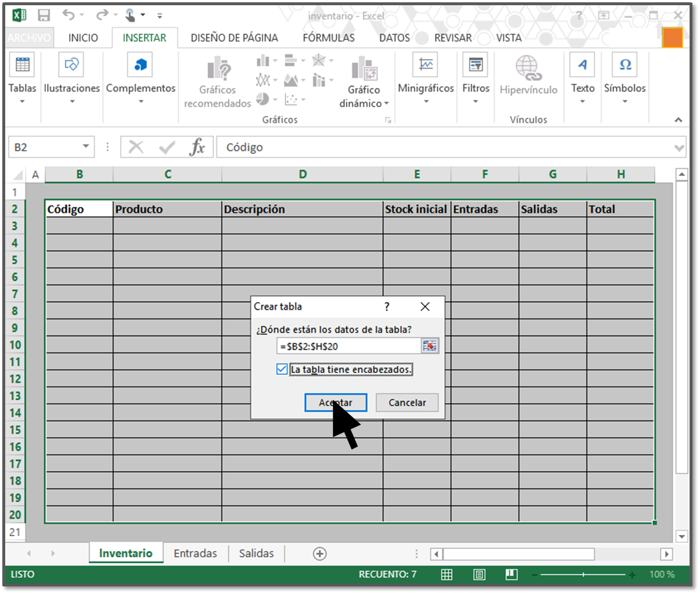The height and width of the screenshot is (594, 700).
Task: Click the Complementos store icon
Action: pyautogui.click(x=140, y=65)
